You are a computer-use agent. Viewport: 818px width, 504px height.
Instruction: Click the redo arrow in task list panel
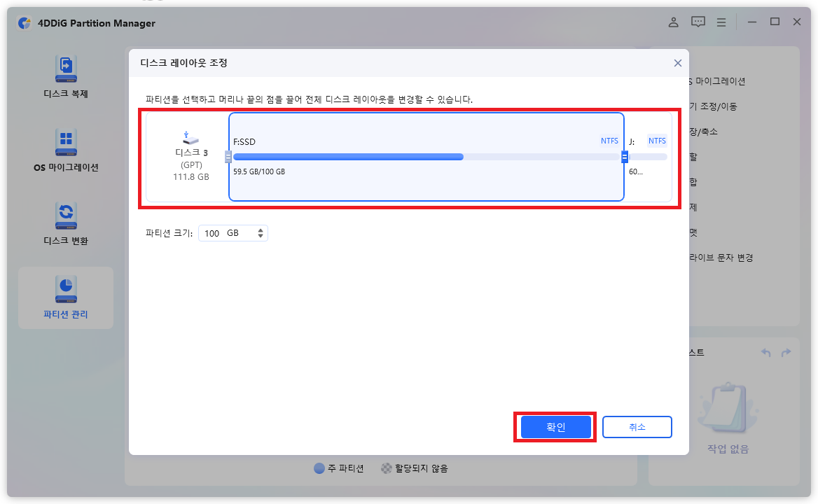click(784, 352)
